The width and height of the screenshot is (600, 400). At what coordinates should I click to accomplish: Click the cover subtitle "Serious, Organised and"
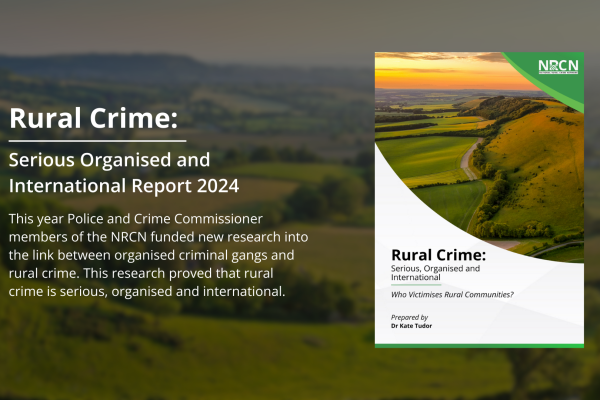[x=435, y=268]
